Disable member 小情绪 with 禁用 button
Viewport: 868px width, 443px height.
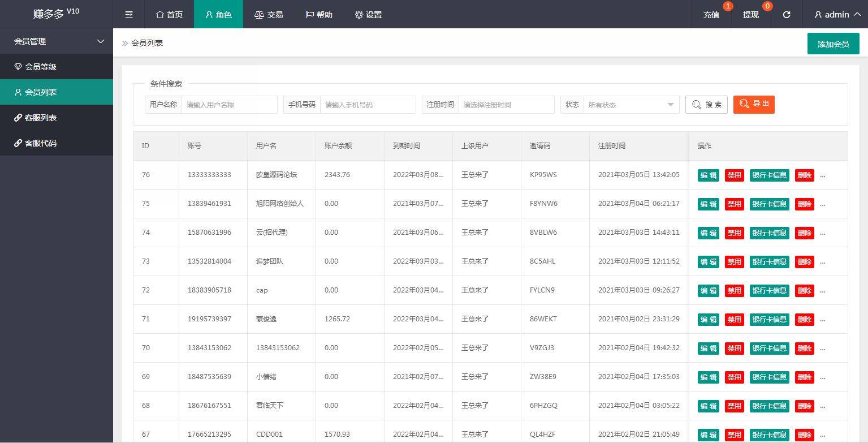734,377
